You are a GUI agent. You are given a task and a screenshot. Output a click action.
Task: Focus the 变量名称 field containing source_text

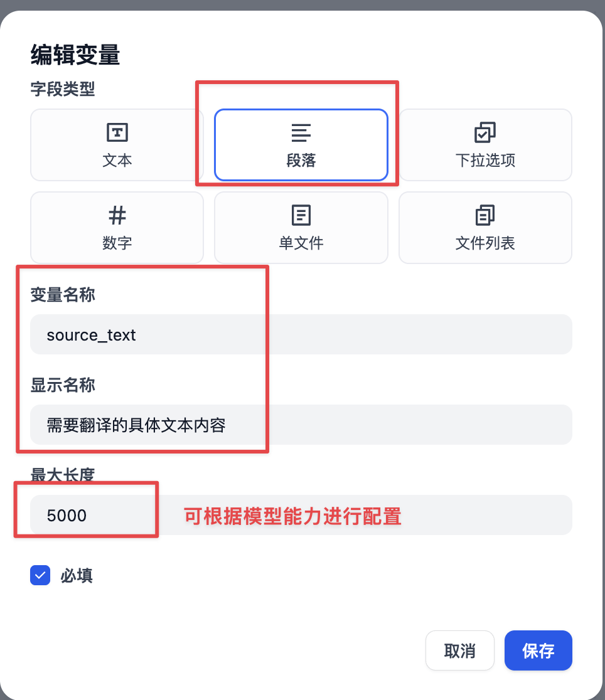click(x=301, y=334)
